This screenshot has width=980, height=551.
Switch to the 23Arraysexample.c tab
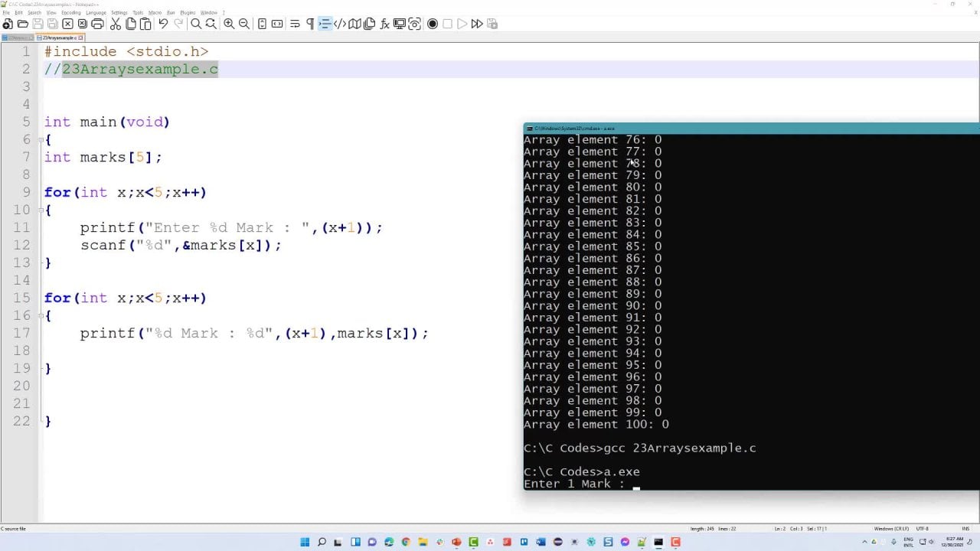coord(61,37)
